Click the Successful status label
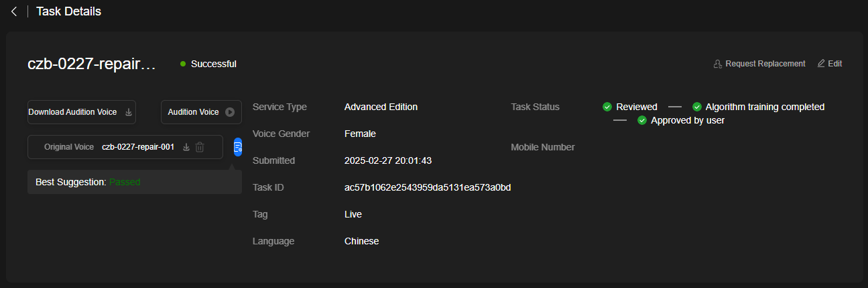 coord(213,64)
